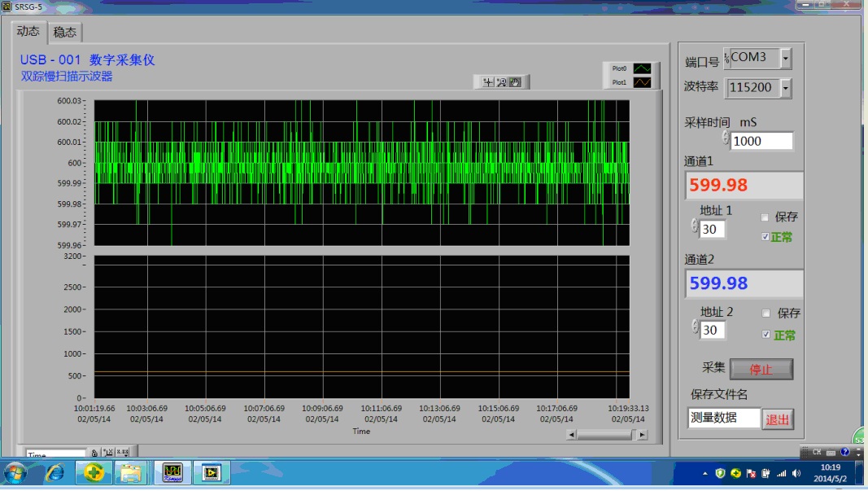Viewport: 868px width, 491px height.
Task: Open the network signal tray icon
Action: click(781, 473)
